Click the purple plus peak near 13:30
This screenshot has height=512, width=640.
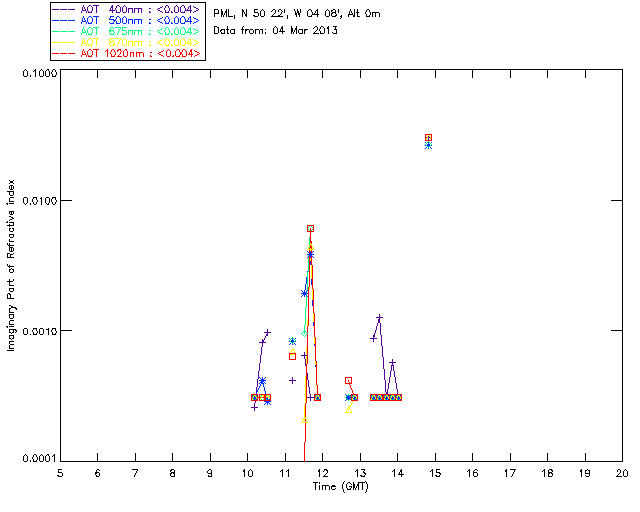point(379,318)
